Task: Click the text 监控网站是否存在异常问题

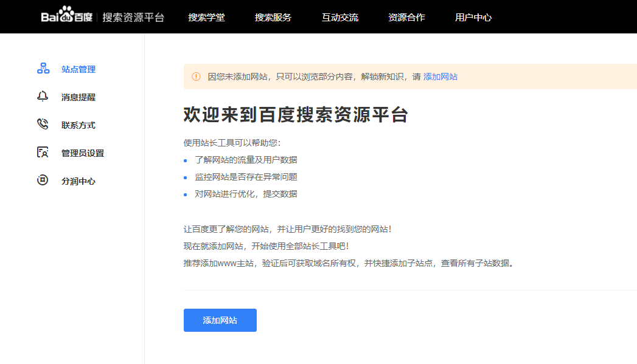Action: pos(246,177)
